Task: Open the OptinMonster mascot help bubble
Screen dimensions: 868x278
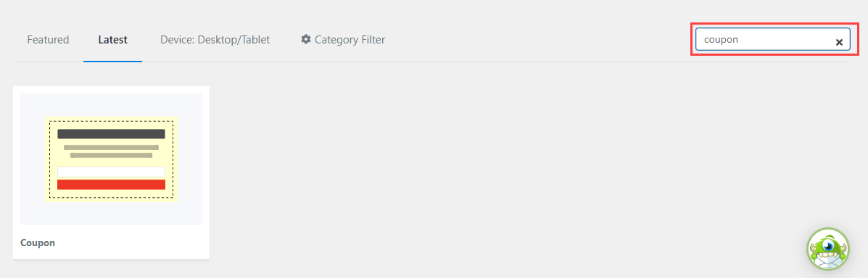Action: pyautogui.click(x=827, y=249)
